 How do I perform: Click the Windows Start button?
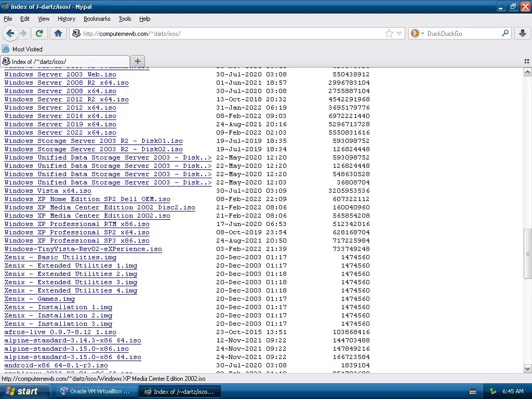[x=24, y=392]
